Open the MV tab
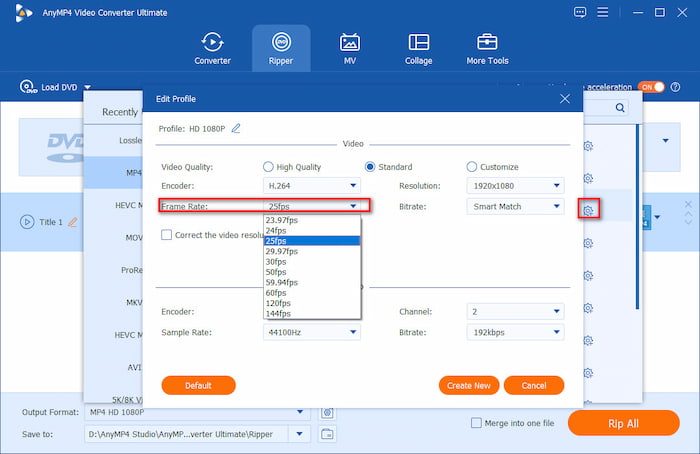Image resolution: width=700 pixels, height=454 pixels. [350, 49]
